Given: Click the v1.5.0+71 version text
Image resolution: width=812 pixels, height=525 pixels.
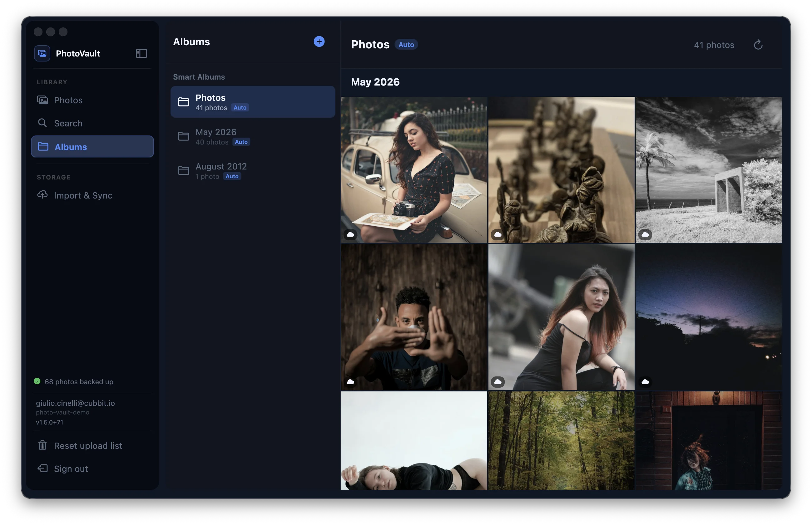Looking at the screenshot, I should tap(49, 422).
